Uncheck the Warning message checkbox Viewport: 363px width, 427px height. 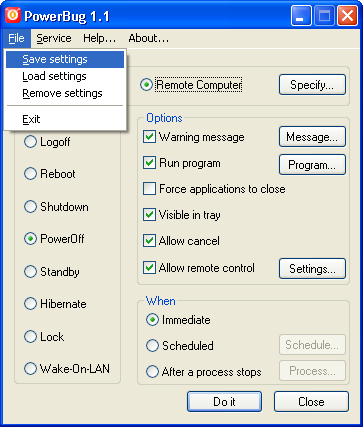149,137
